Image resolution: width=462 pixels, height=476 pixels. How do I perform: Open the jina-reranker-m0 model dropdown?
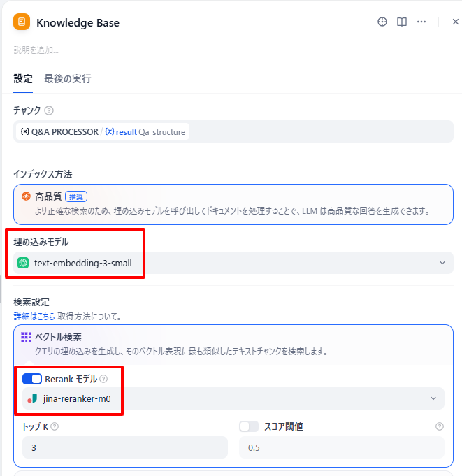(x=233, y=398)
